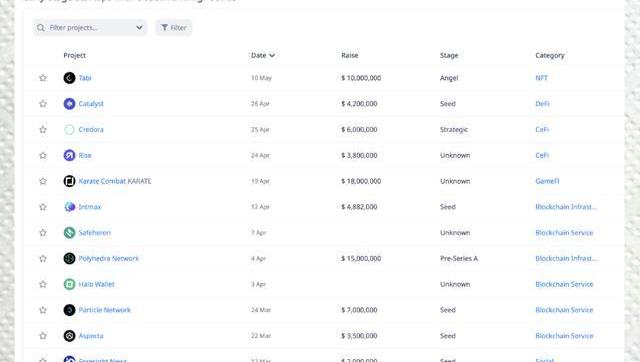The image size is (640, 362).
Task: Click the Karate Combat logo icon
Action: coord(69,181)
